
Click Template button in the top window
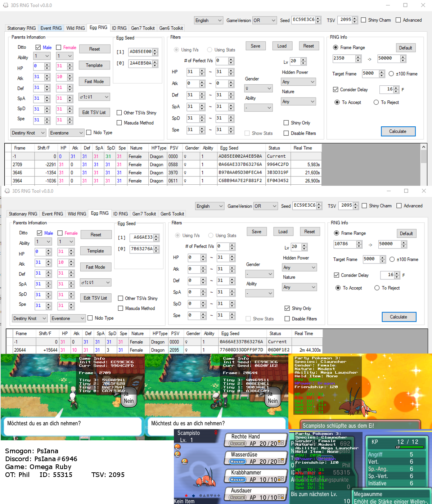pyautogui.click(x=94, y=66)
